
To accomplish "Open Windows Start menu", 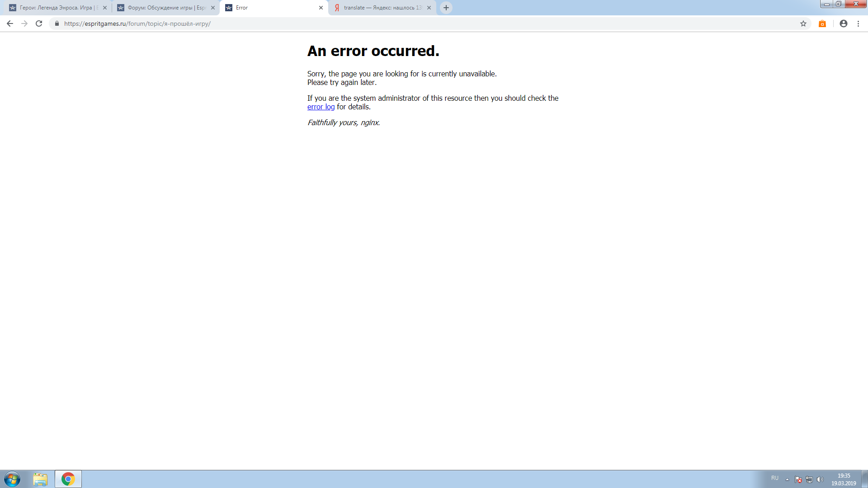I will (12, 479).
